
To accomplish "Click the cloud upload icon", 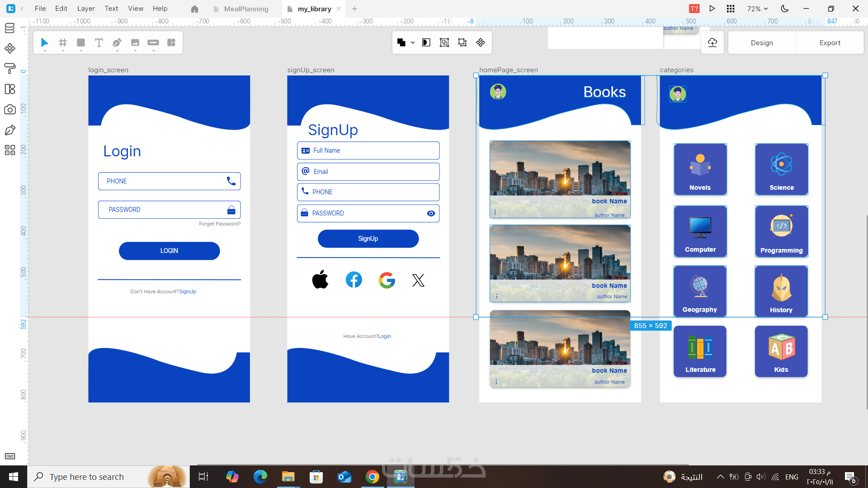I will pos(712,42).
